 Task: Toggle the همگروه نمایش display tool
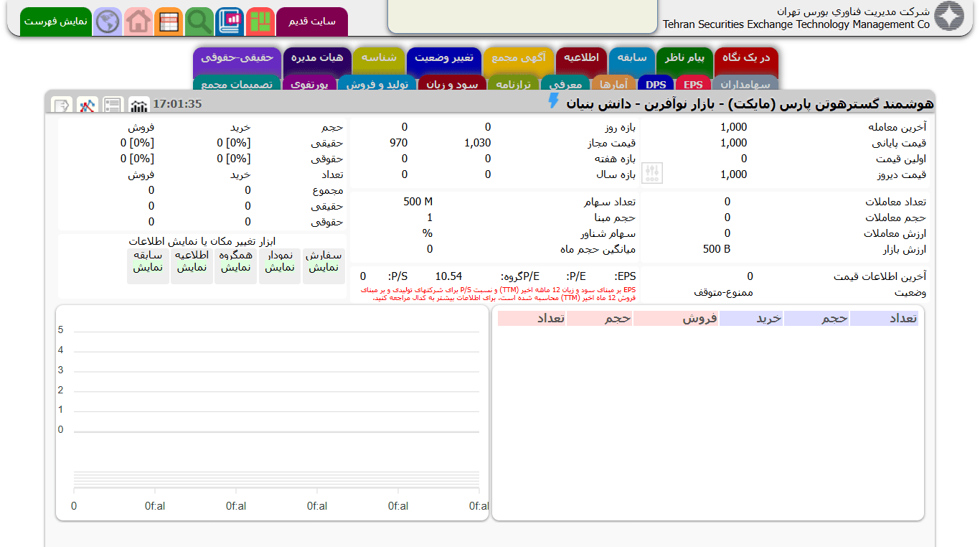(235, 266)
